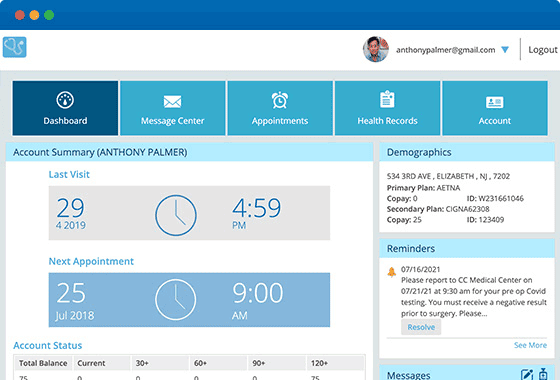Click the Last Visit time 4:59
The width and height of the screenshot is (560, 380).
pos(257,208)
